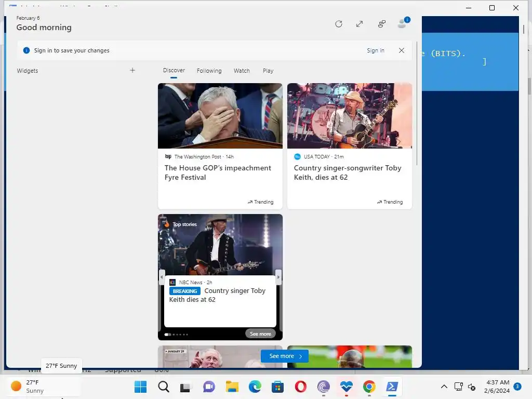Open Task View on taskbar

(185, 387)
